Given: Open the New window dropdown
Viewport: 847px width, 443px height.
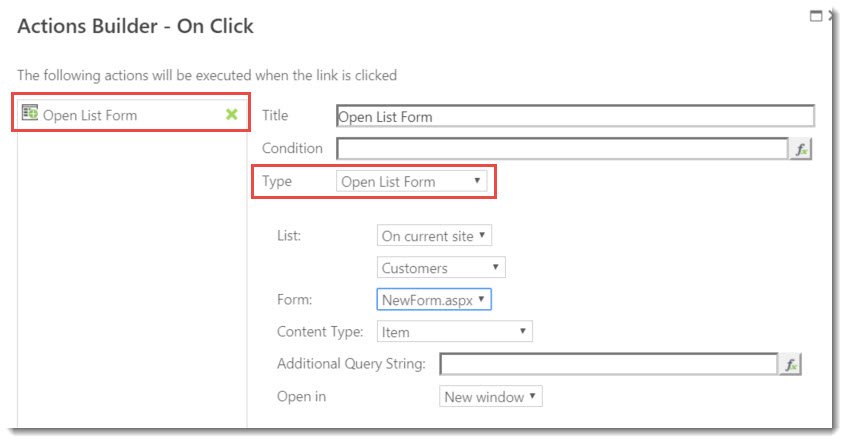Looking at the screenshot, I should 491,397.
